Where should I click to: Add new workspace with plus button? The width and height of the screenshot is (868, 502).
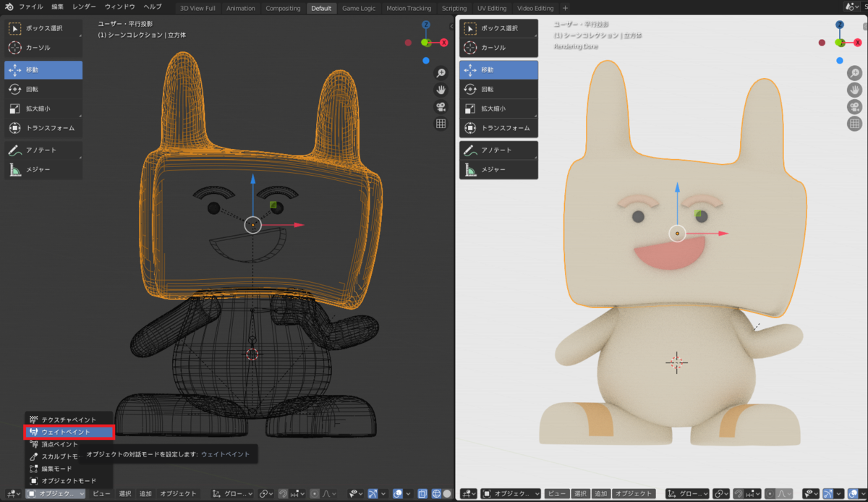tap(566, 8)
